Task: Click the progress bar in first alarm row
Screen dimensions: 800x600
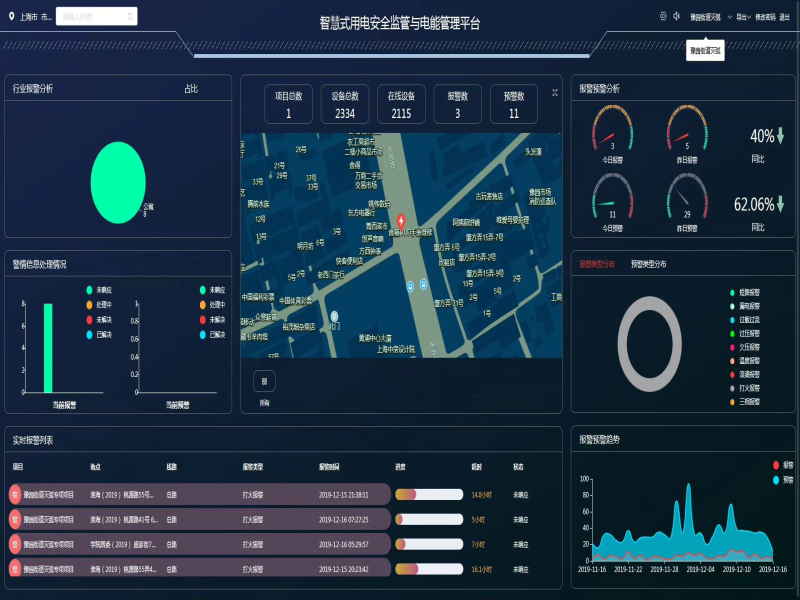Action: 428,494
